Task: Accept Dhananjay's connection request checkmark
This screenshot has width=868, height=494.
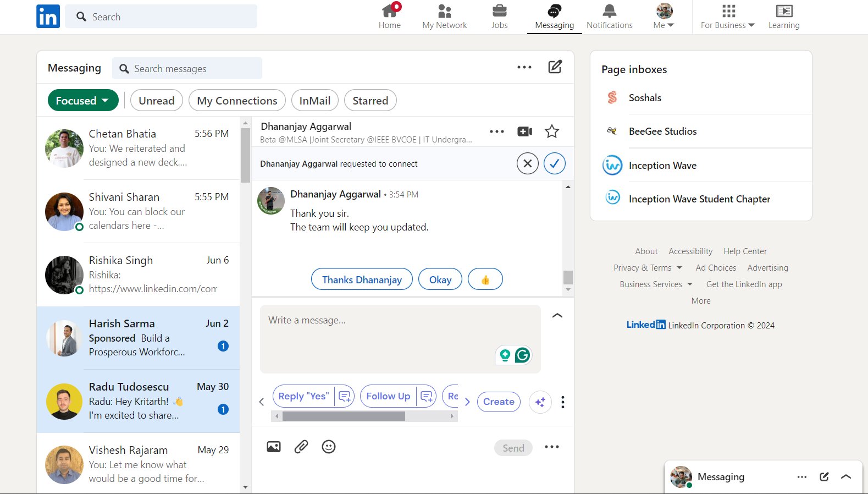Action: [x=554, y=163]
